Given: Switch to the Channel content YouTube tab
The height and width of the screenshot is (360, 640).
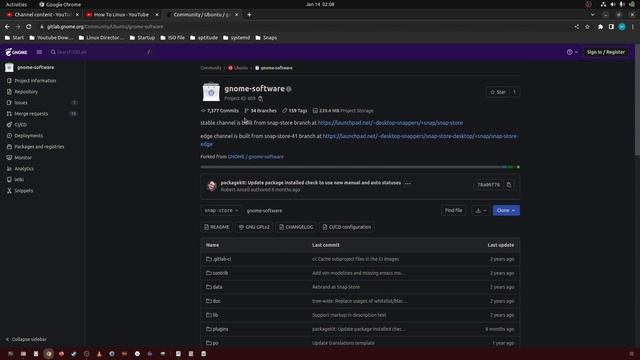Looking at the screenshot, I should click(42, 15).
